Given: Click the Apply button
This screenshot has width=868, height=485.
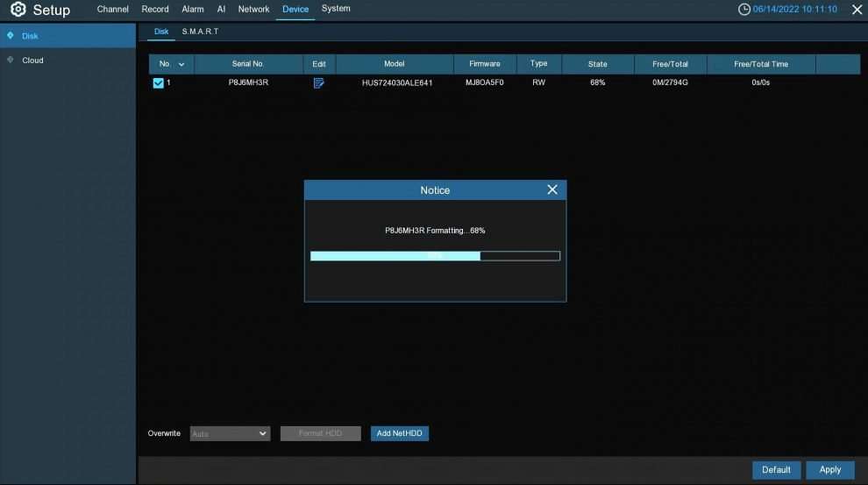Looking at the screenshot, I should [829, 470].
